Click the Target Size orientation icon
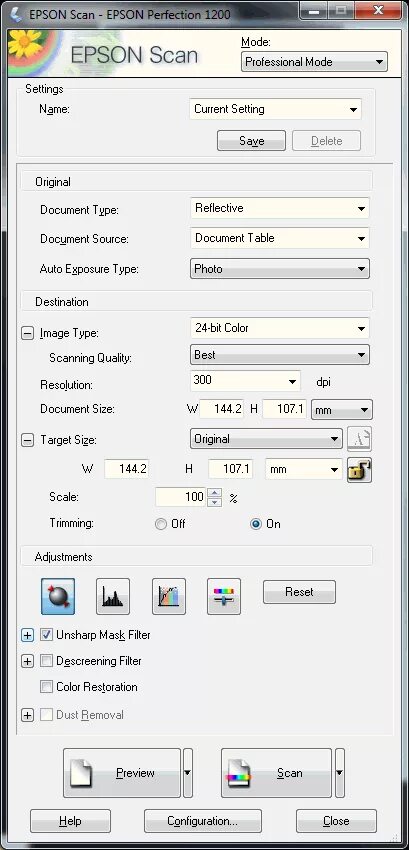The image size is (409, 850). point(360,439)
